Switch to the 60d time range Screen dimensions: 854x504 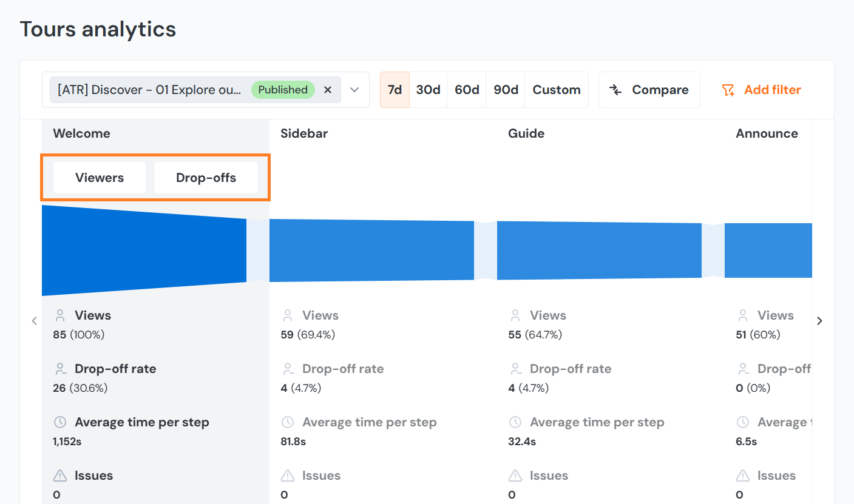[467, 90]
